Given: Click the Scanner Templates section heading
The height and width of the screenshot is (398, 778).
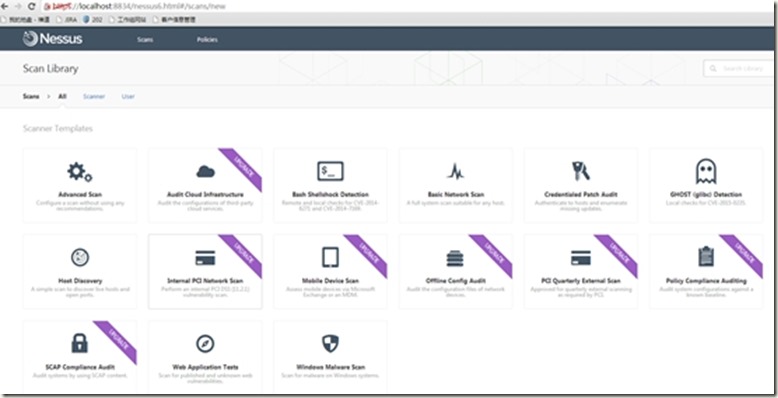Looking at the screenshot, I should [x=58, y=129].
